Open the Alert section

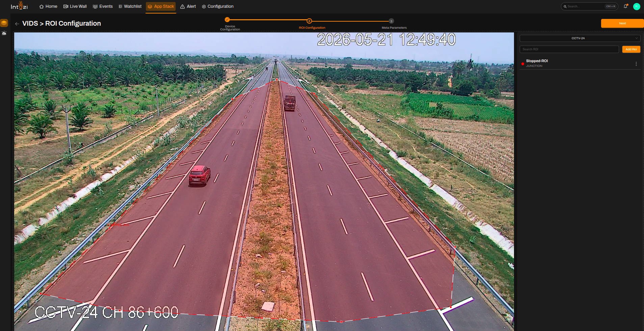coord(188,6)
